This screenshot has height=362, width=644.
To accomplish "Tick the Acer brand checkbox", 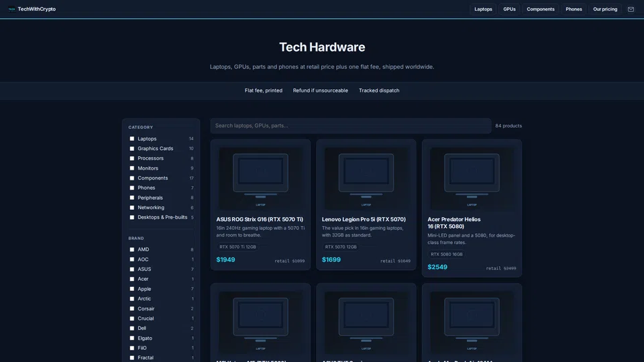I will pos(132,279).
